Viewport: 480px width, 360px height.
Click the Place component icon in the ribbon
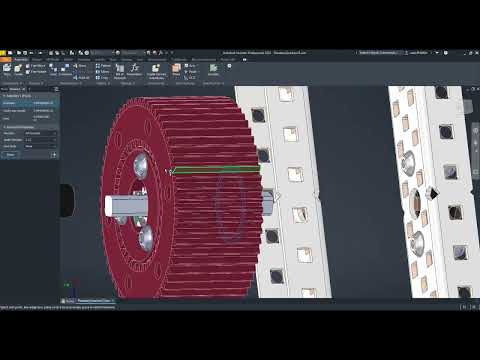point(7,69)
